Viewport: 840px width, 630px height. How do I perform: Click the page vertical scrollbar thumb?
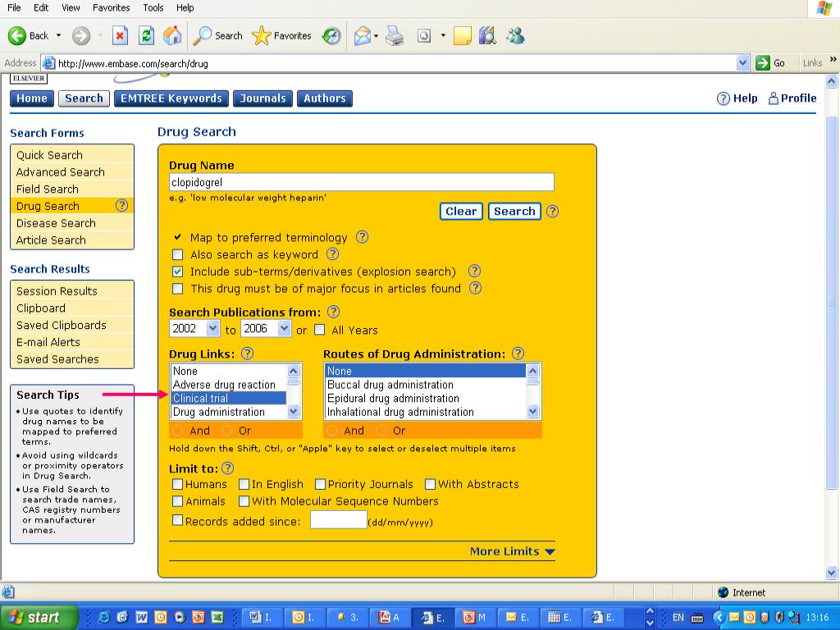pyautogui.click(x=832, y=303)
